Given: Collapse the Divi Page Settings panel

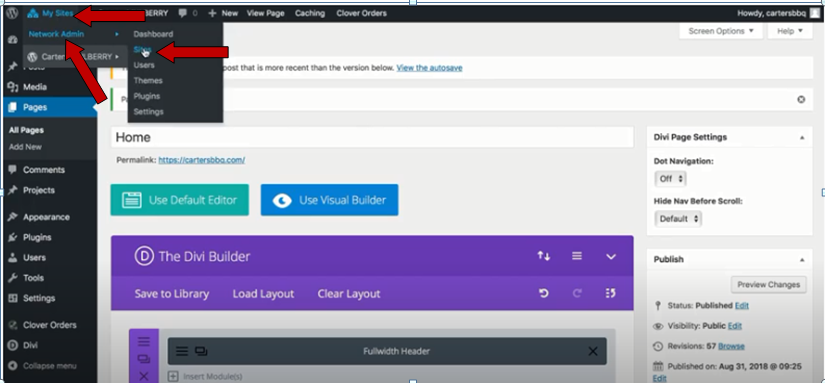Looking at the screenshot, I should point(802,137).
